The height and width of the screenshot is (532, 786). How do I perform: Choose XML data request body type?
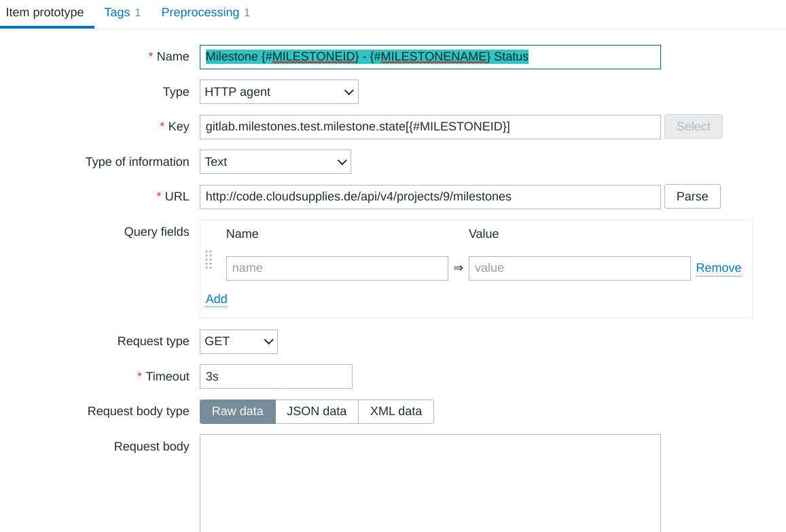coord(395,411)
